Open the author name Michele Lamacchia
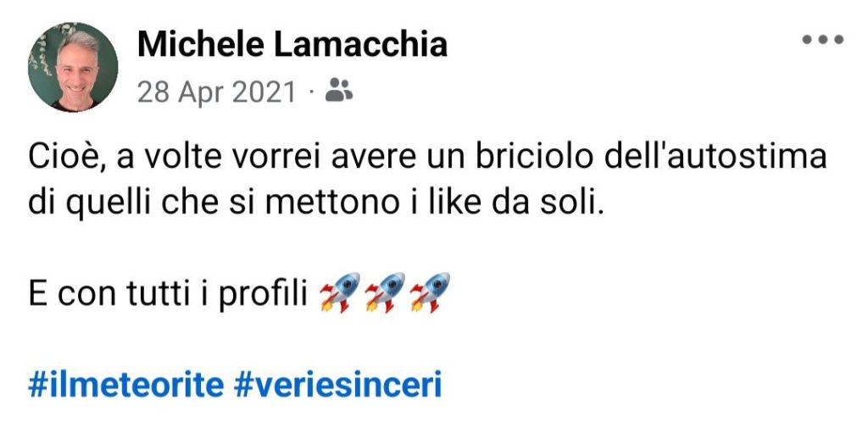The height and width of the screenshot is (422, 868). (x=292, y=44)
